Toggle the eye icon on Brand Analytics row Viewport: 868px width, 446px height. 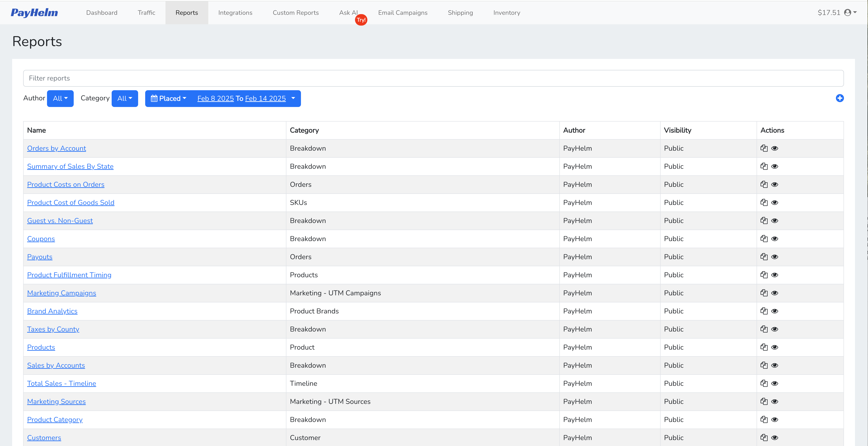pyautogui.click(x=775, y=311)
